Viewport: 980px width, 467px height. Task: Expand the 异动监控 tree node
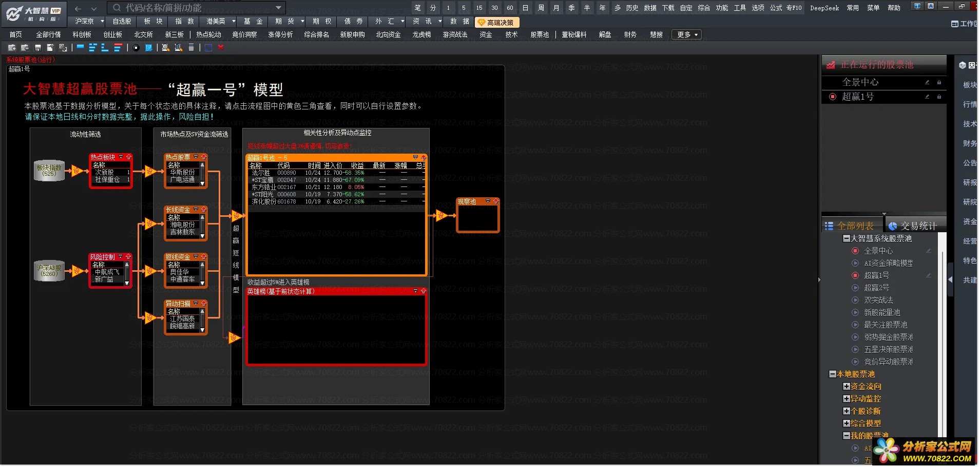coord(847,399)
